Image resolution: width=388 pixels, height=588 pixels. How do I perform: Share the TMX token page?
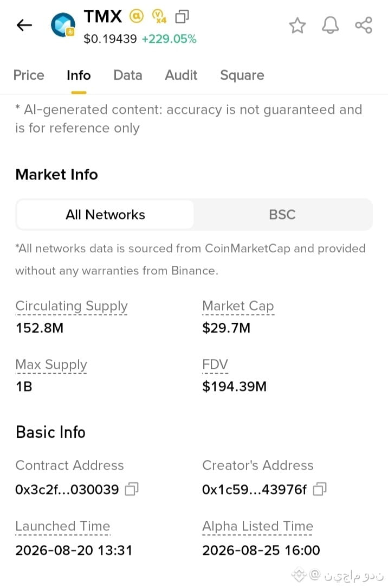(363, 25)
